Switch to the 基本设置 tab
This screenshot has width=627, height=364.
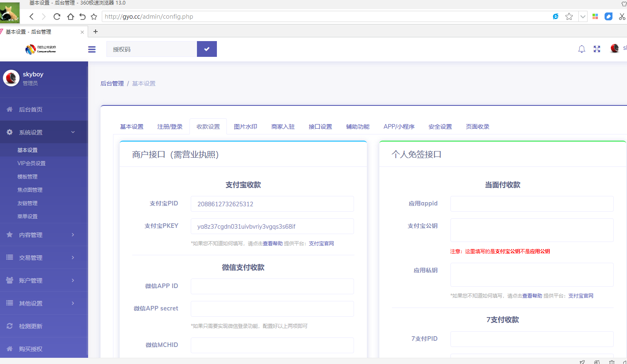[x=132, y=127]
